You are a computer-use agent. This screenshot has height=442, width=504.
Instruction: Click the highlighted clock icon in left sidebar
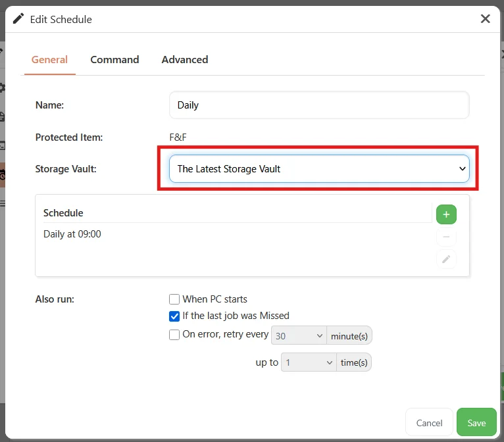[2, 175]
